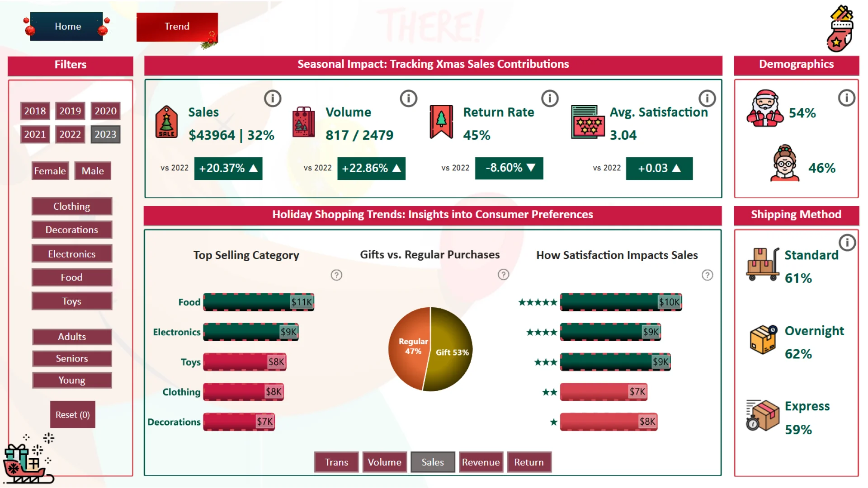868x488 pixels.
Task: Click the Standard shipping cart icon
Action: click(x=763, y=264)
